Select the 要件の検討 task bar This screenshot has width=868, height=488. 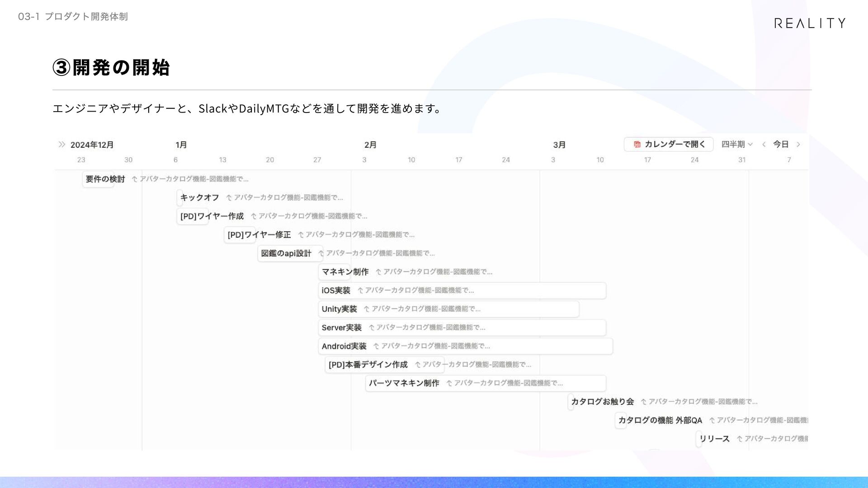99,179
